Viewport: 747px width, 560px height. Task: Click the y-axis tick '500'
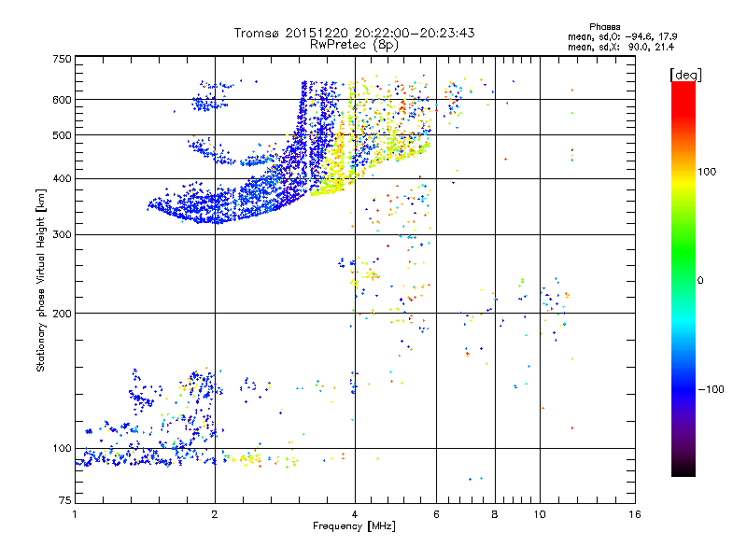click(62, 135)
